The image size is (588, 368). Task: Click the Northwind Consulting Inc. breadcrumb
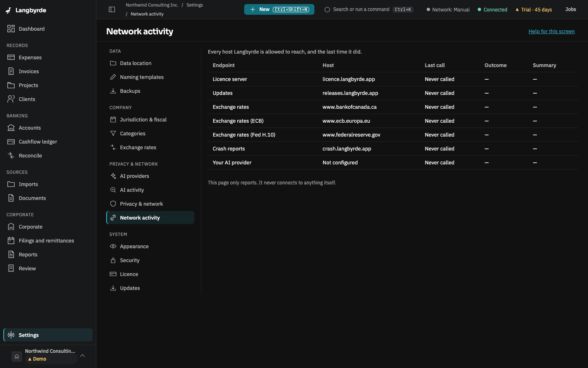152,5
